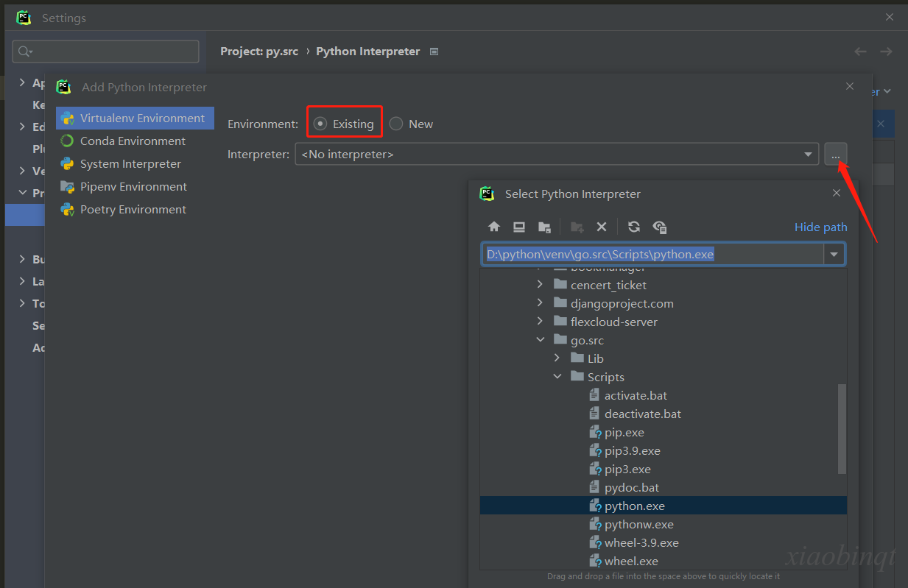The height and width of the screenshot is (588, 908).
Task: Click the greyed New Folder toolbar icon
Action: pos(577,227)
